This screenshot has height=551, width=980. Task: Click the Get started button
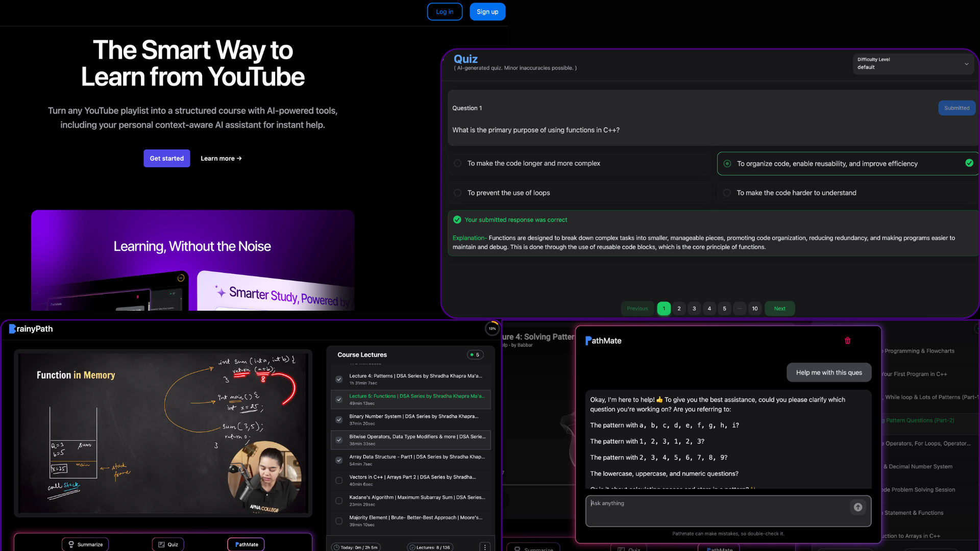(167, 159)
